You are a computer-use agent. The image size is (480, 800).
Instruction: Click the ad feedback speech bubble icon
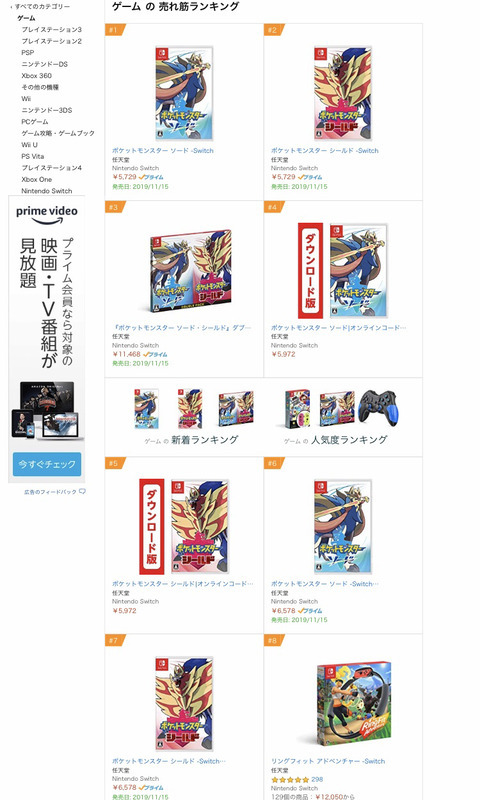pos(82,492)
